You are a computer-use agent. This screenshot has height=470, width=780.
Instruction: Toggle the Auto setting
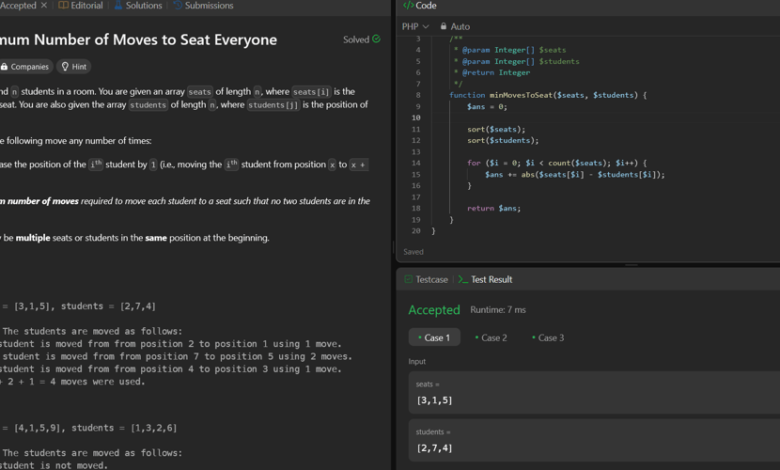click(455, 26)
